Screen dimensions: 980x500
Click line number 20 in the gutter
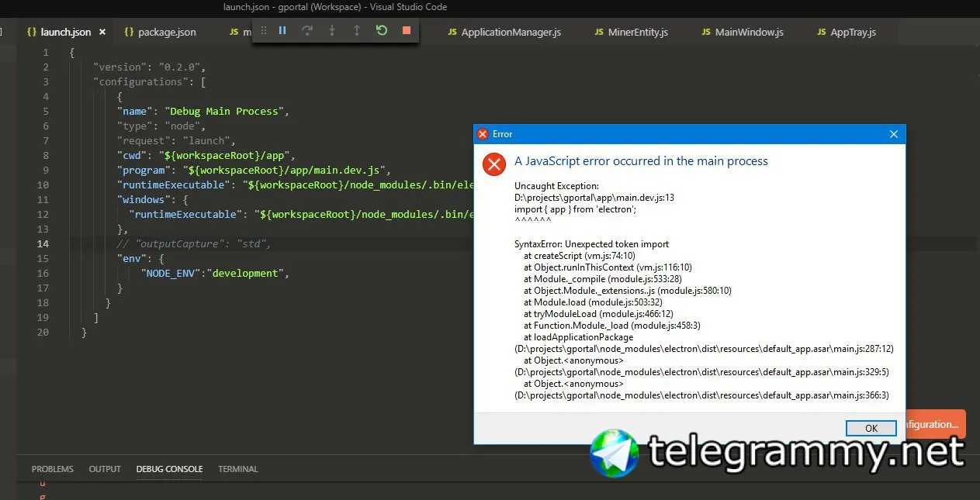click(x=43, y=332)
